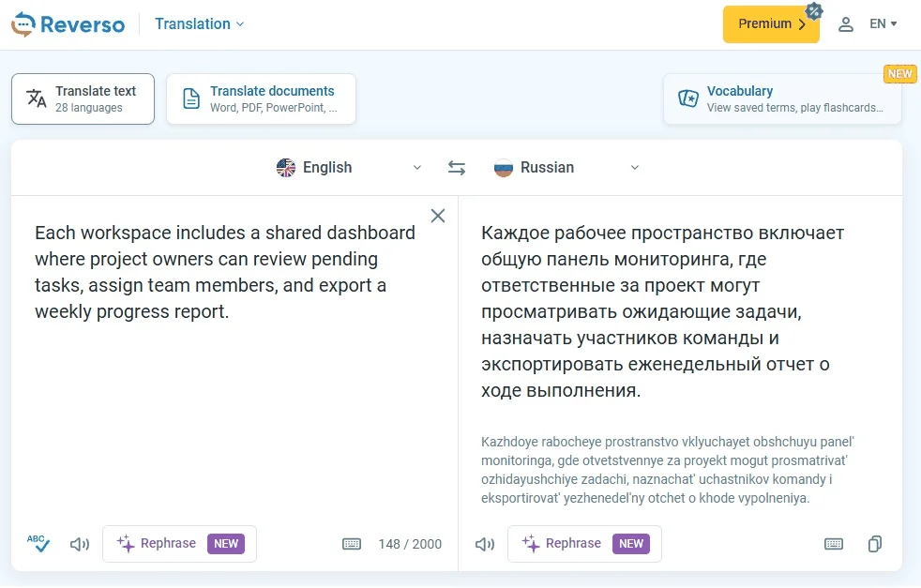Rephrase the Russian translation

click(584, 544)
